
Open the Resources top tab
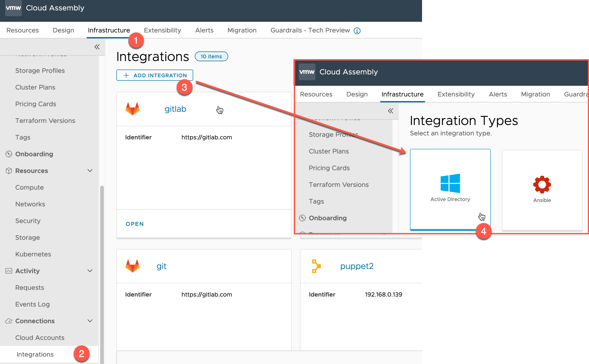tap(23, 30)
